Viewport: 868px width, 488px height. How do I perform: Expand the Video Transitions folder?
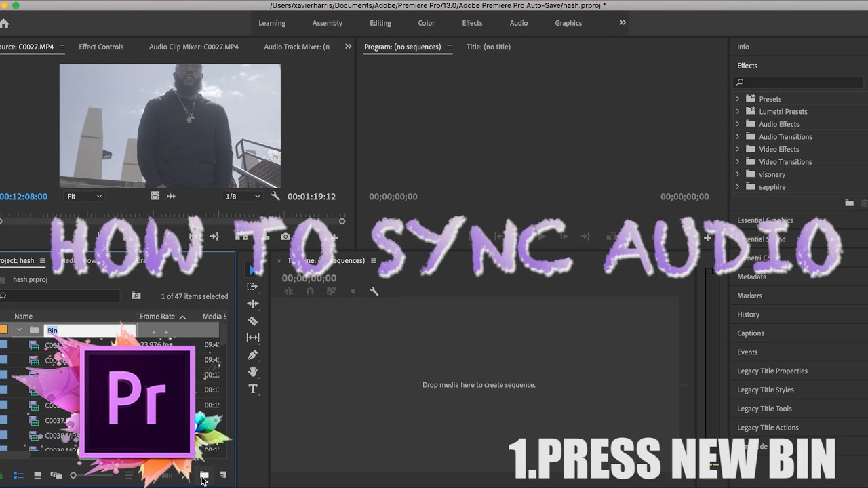point(738,161)
